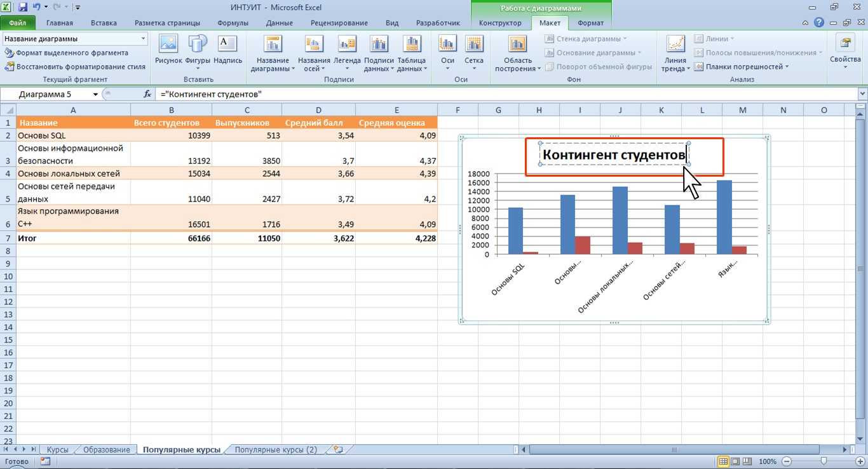Click Формат выделенного фрагмента
Viewport: 868px width, 469px height.
coord(67,53)
